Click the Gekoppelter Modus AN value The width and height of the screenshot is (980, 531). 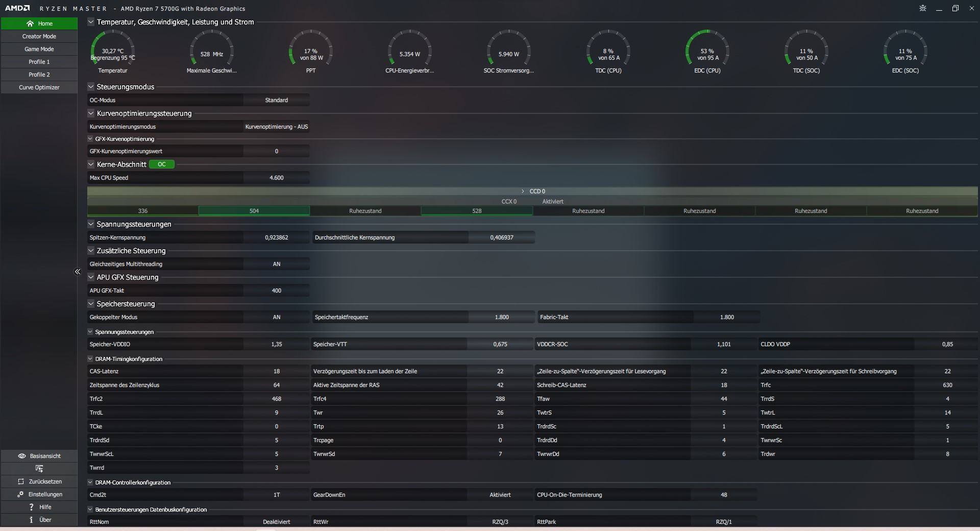click(x=277, y=317)
